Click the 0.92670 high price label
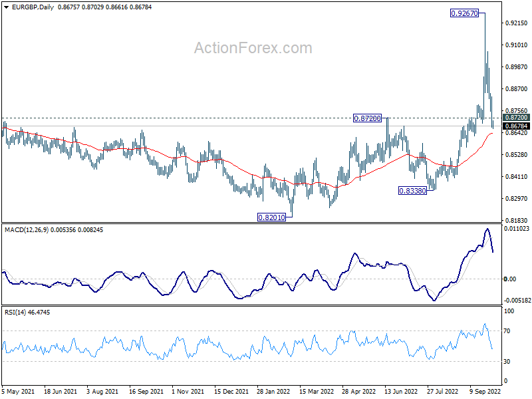Image resolution: width=532 pixels, height=399 pixels. pyautogui.click(x=464, y=13)
